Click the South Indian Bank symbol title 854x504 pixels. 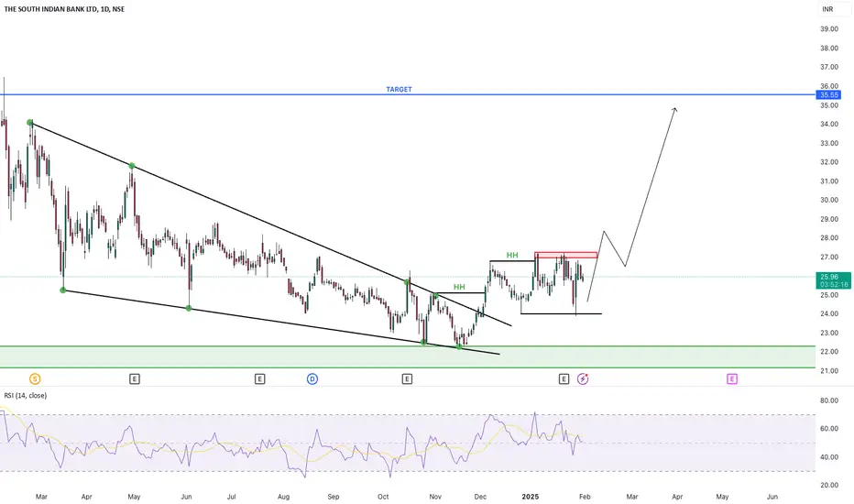pos(64,9)
